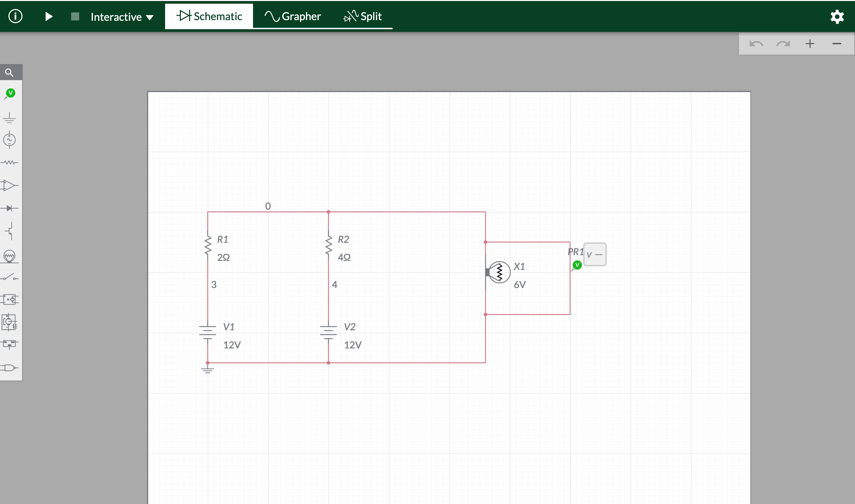Open simulation settings with gear icon
The width and height of the screenshot is (855, 504).
point(837,16)
